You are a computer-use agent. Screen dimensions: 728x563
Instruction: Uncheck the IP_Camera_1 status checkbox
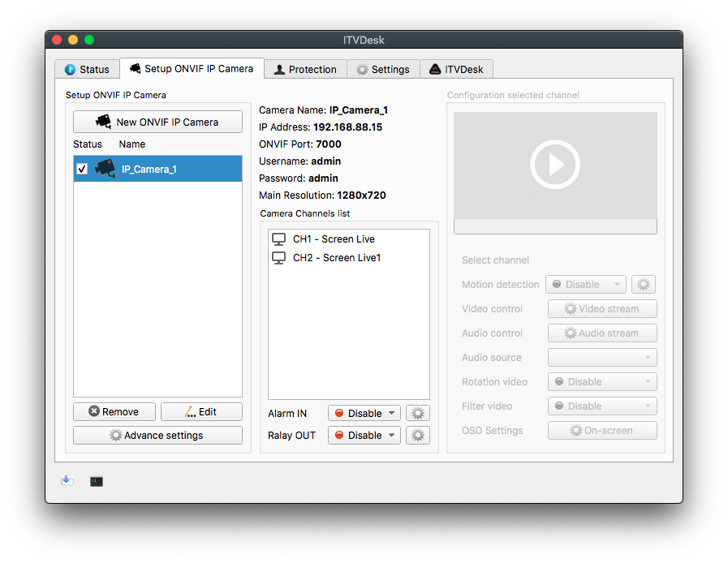click(82, 169)
